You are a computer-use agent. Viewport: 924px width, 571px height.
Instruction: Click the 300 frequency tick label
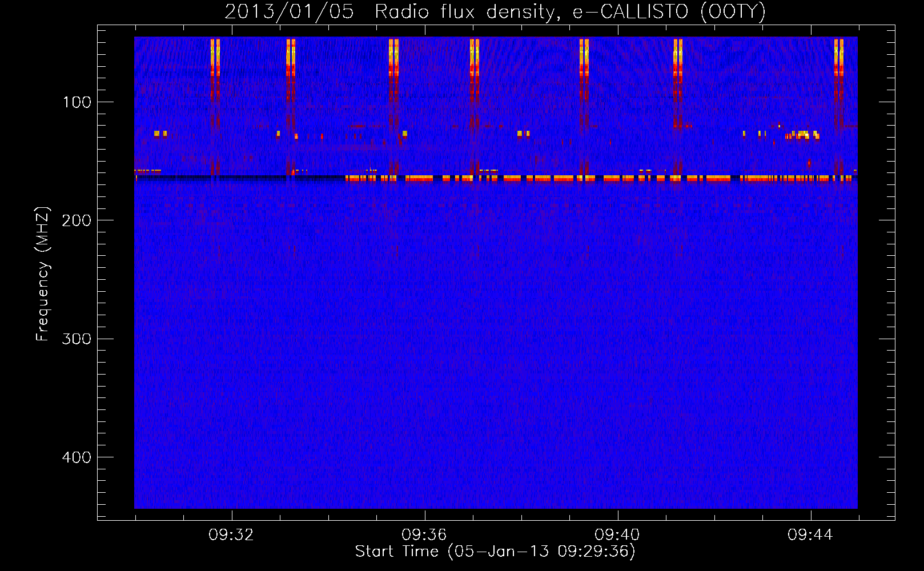pos(77,339)
